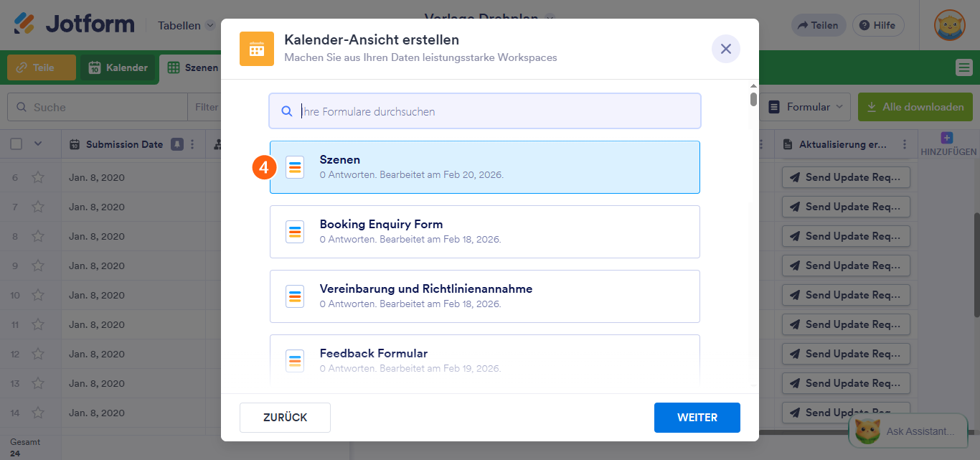This screenshot has height=460, width=980.
Task: Select the Booking Enquiry Form from the list
Action: (x=484, y=231)
